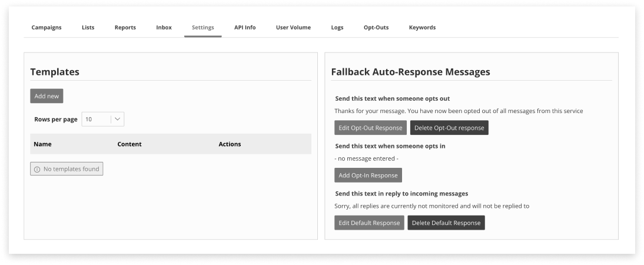
Task: View the API Info tab
Action: coord(245,28)
